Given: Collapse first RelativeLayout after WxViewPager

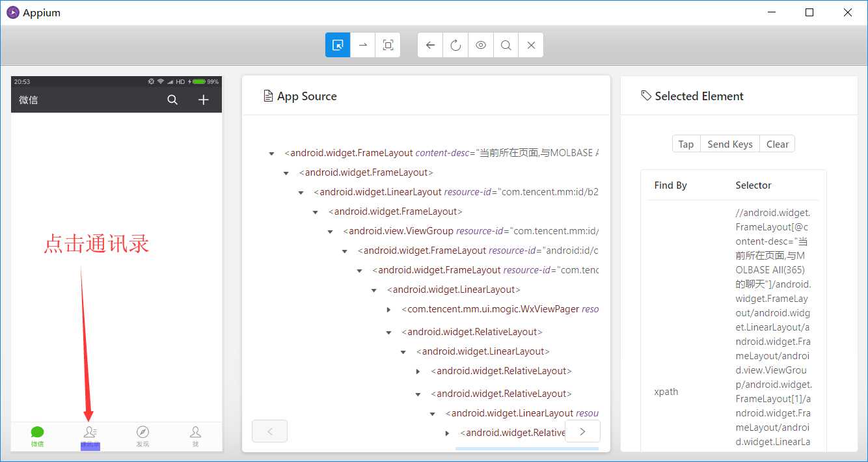Looking at the screenshot, I should [x=388, y=333].
